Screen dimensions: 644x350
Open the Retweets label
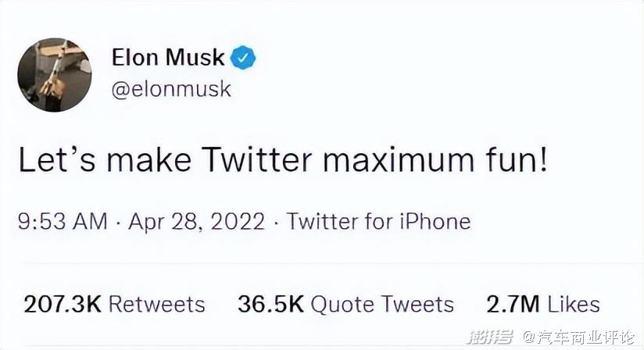(156, 304)
